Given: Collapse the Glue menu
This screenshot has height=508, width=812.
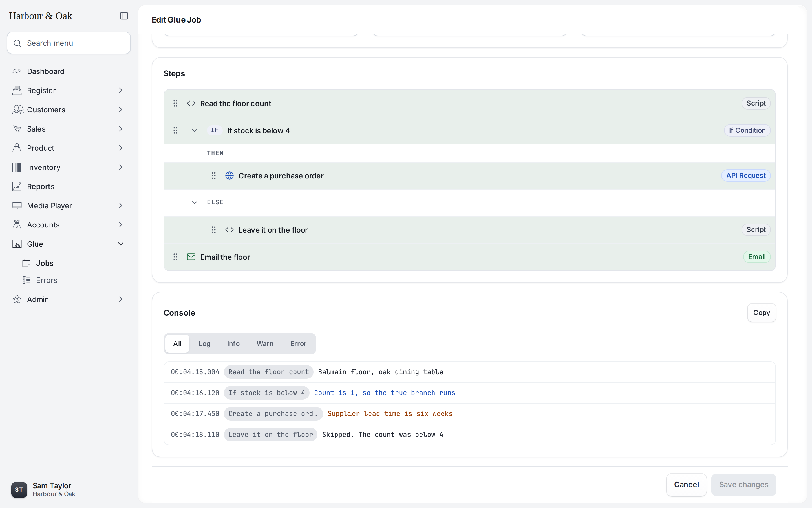Looking at the screenshot, I should [120, 244].
